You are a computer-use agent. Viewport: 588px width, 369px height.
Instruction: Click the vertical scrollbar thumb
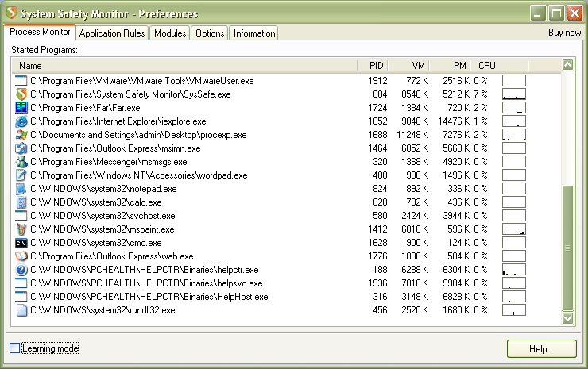point(568,248)
